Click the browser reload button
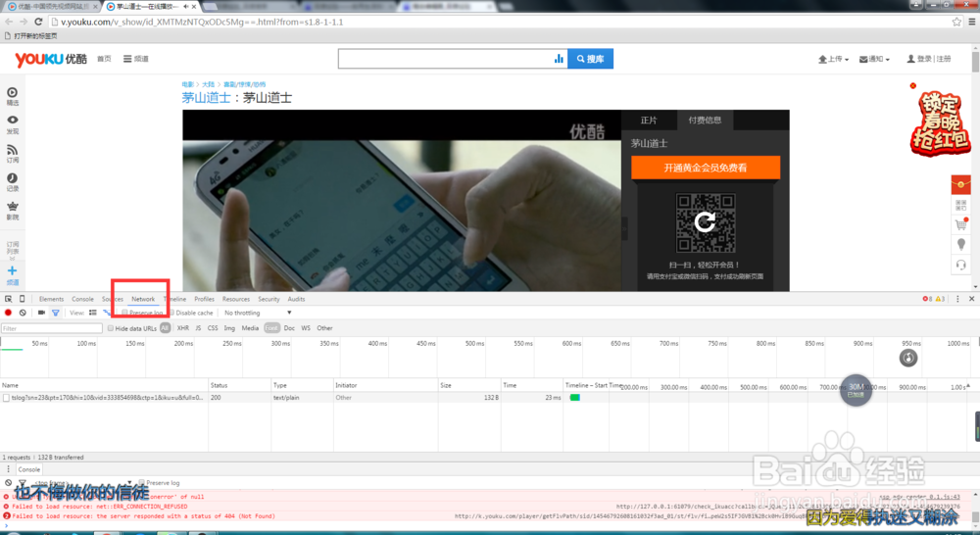This screenshot has height=535, width=980. [x=39, y=22]
